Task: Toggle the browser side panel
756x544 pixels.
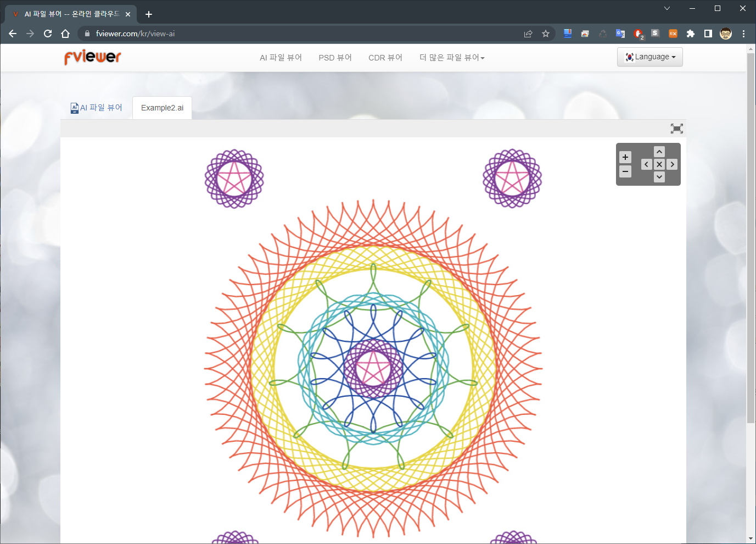Action: (708, 34)
